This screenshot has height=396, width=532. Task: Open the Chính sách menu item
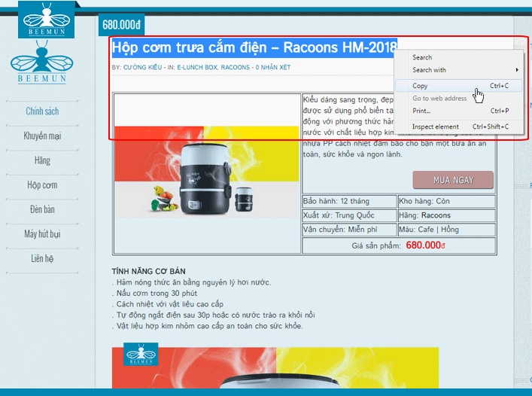pyautogui.click(x=42, y=111)
